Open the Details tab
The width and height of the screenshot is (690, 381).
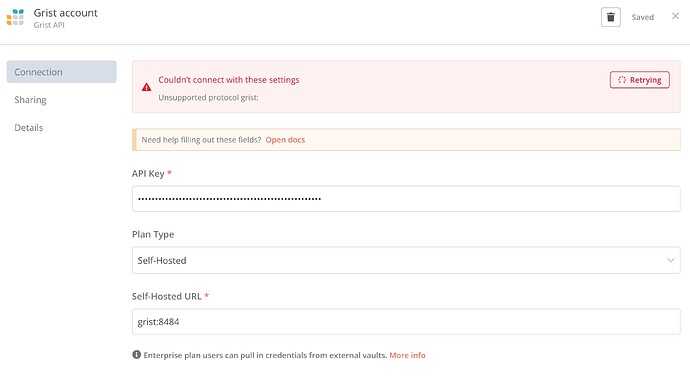(x=29, y=128)
